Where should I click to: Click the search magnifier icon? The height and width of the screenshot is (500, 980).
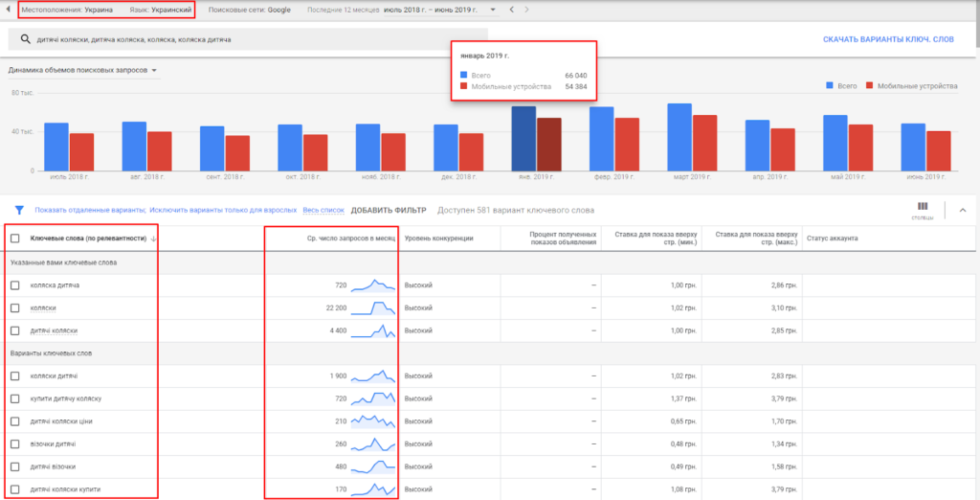pos(22,40)
